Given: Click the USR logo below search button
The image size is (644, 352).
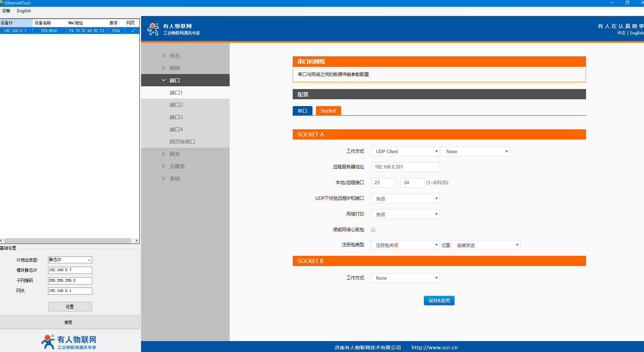Looking at the screenshot, I should click(69, 342).
